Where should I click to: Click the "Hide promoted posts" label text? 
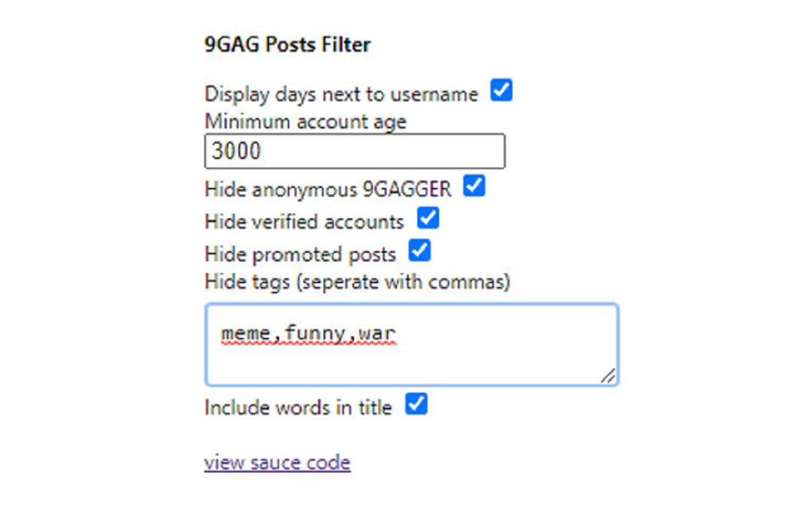click(x=299, y=253)
